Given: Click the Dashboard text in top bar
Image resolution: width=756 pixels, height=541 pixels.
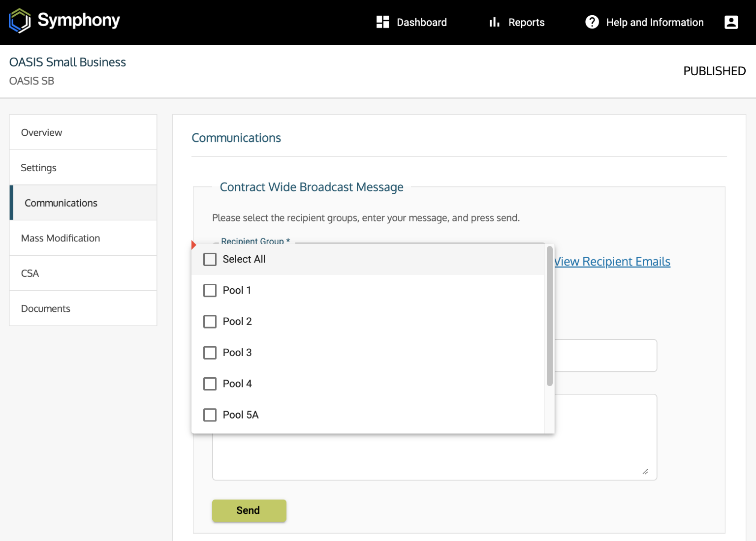Looking at the screenshot, I should 422,22.
